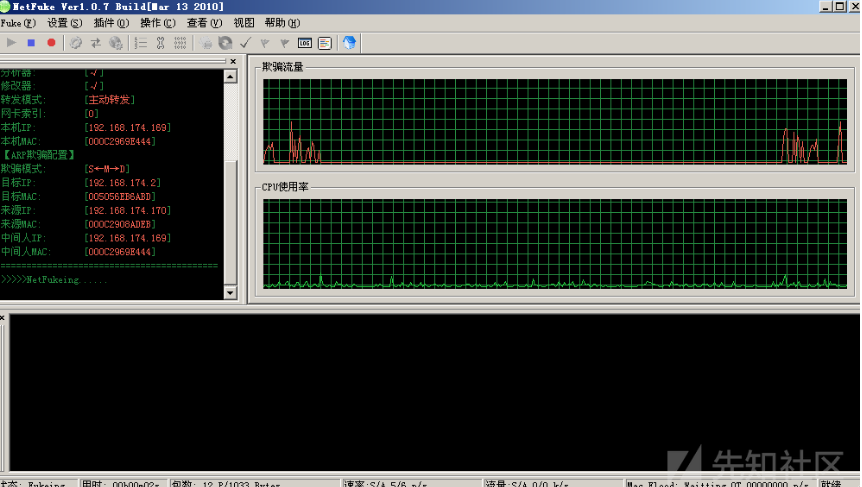Click the 用时 elapsed time status entry

coord(123,483)
